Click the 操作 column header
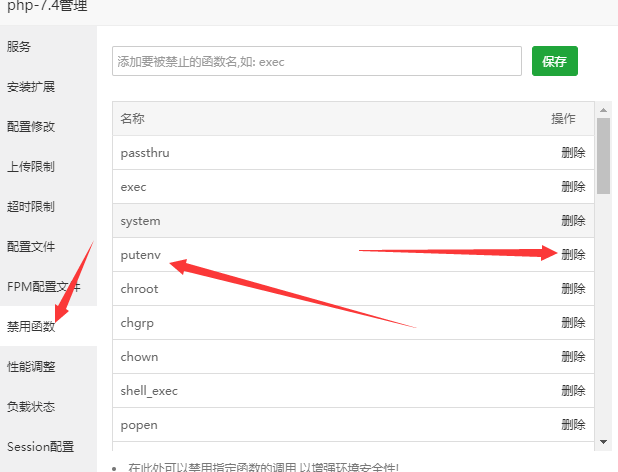Screen dimensions: 618x472 point(563,119)
